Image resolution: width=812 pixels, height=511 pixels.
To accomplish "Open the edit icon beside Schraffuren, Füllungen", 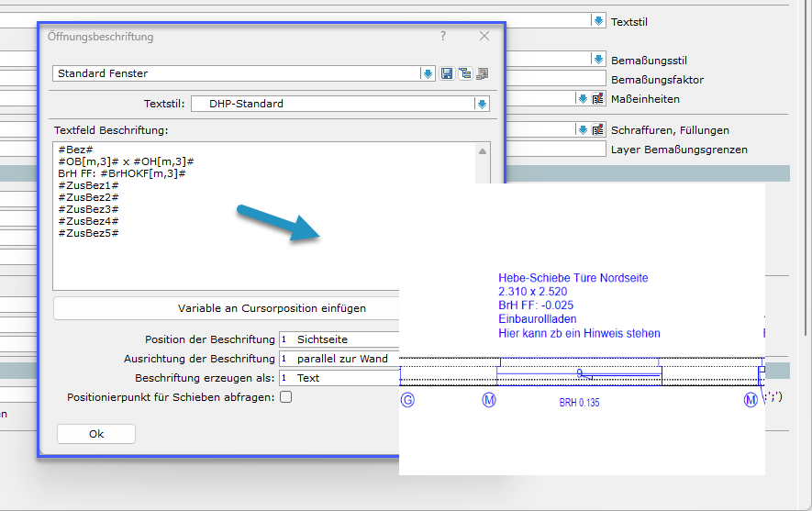I will 597,129.
